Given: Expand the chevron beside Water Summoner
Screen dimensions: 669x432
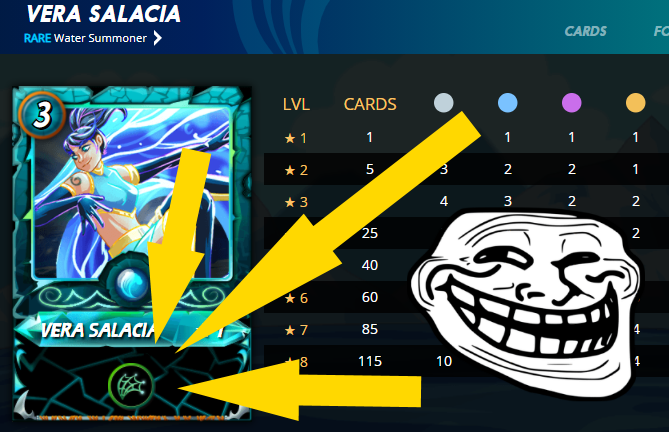Looking at the screenshot, I should (x=157, y=38).
